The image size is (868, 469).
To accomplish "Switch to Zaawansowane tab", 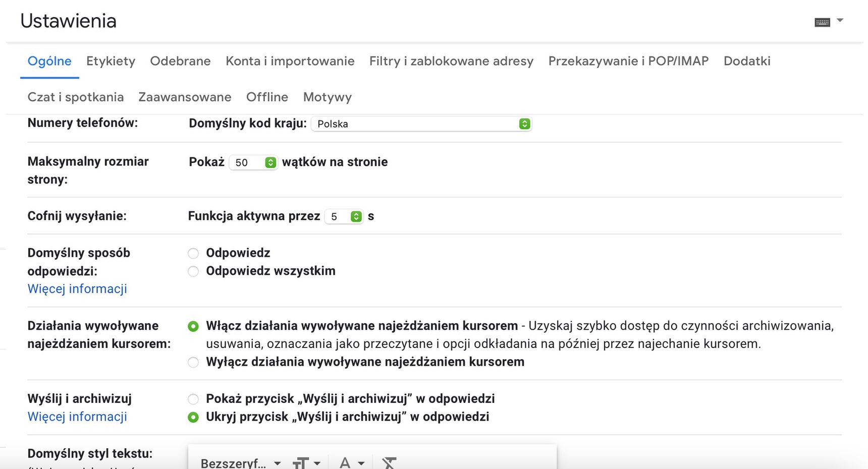I will [185, 97].
